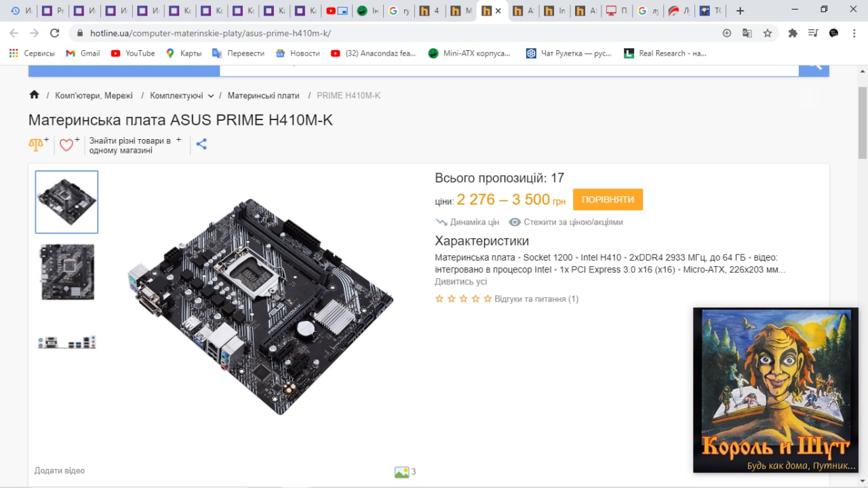Switch to the Google tab labeled 'ry'
Image resolution: width=868 pixels, height=488 pixels.
(399, 11)
